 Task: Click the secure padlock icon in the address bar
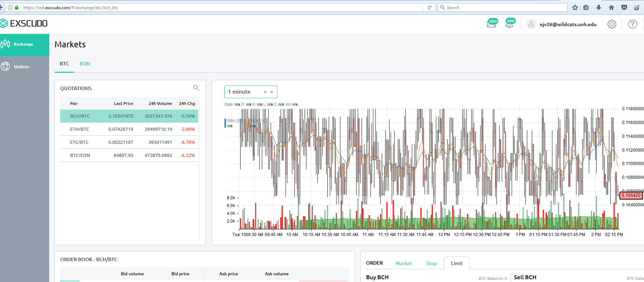[17, 7]
